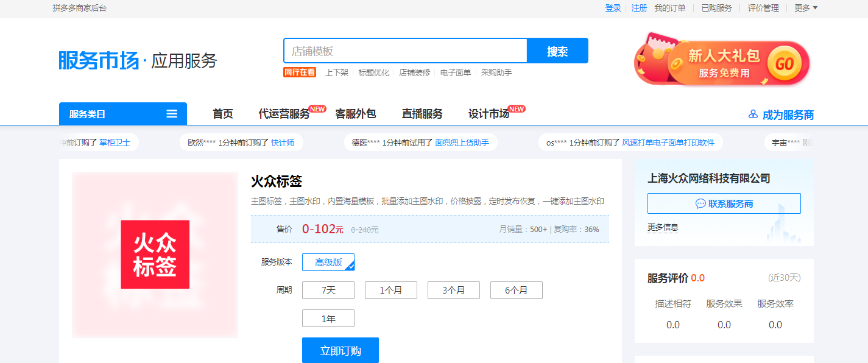This screenshot has height=363, width=868.
Task: Open the 服务类目 category menu
Action: pyautogui.click(x=123, y=114)
